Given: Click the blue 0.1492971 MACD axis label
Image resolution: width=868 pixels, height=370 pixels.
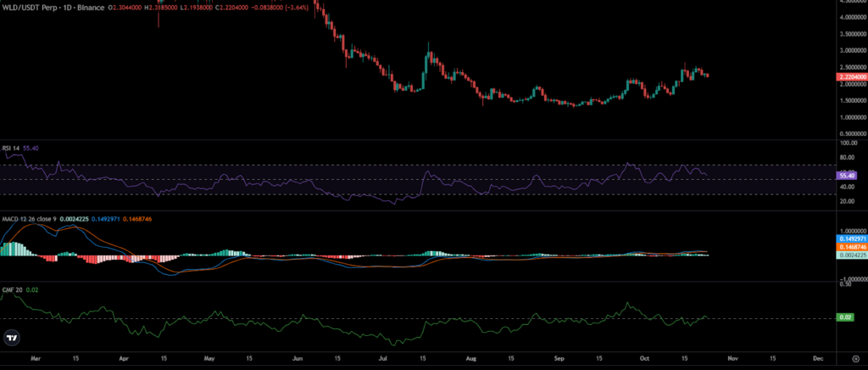Looking at the screenshot, I should 852,238.
